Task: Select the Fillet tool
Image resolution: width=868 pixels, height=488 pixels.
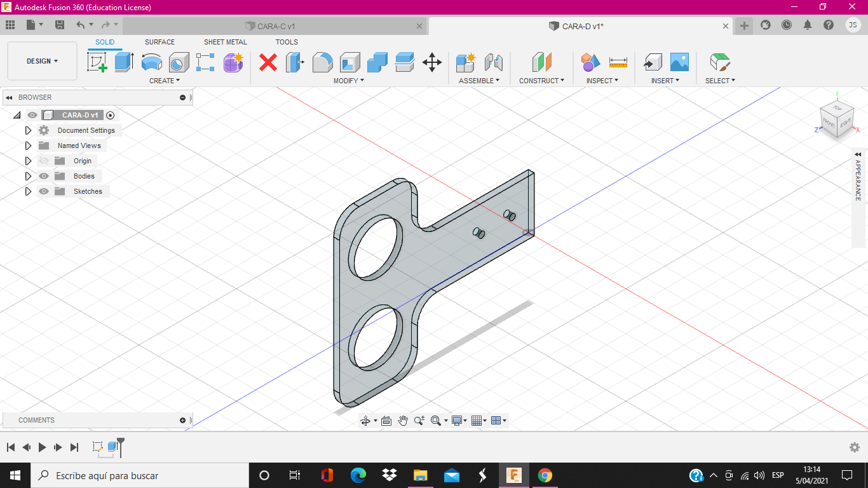Action: [x=323, y=62]
